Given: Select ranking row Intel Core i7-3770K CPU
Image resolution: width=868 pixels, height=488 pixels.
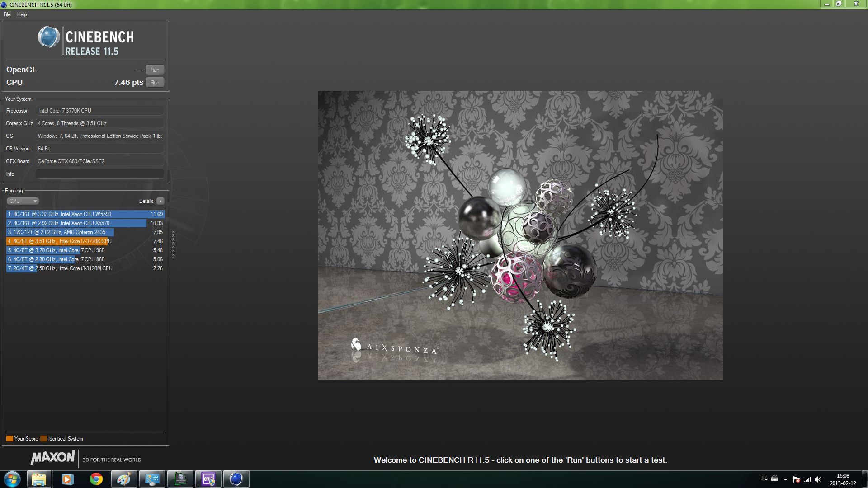Looking at the screenshot, I should 85,241.
